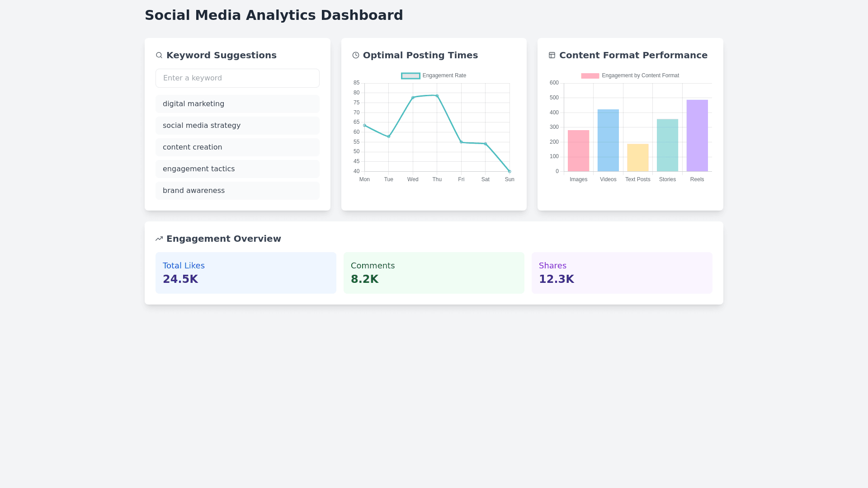Click the Reels purple bar
The width and height of the screenshot is (868, 488).
pyautogui.click(x=697, y=136)
